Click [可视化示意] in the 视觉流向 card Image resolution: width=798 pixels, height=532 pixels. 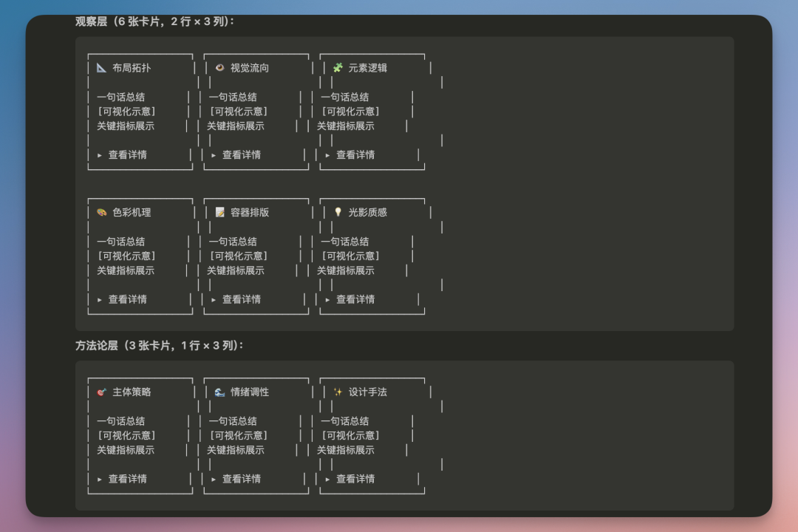click(238, 112)
